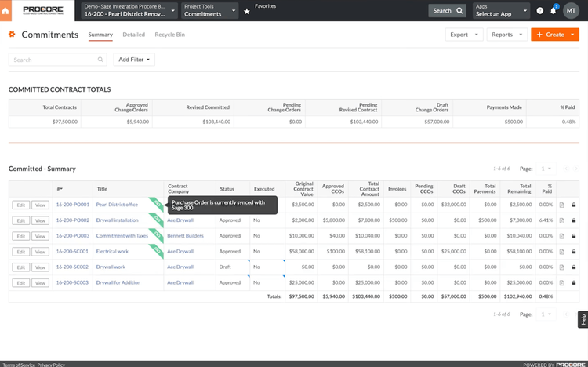Open the help question mark icon
This screenshot has width=588, height=367.
pos(540,11)
